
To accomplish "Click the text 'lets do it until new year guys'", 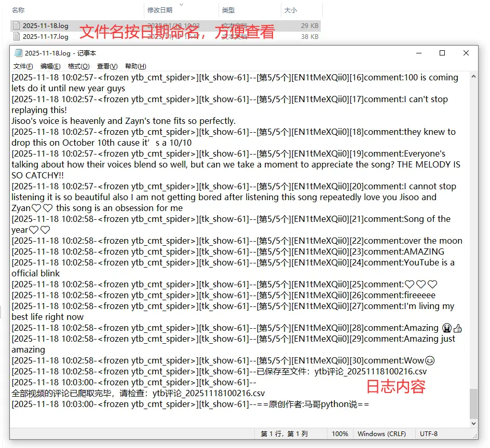I will pos(68,88).
